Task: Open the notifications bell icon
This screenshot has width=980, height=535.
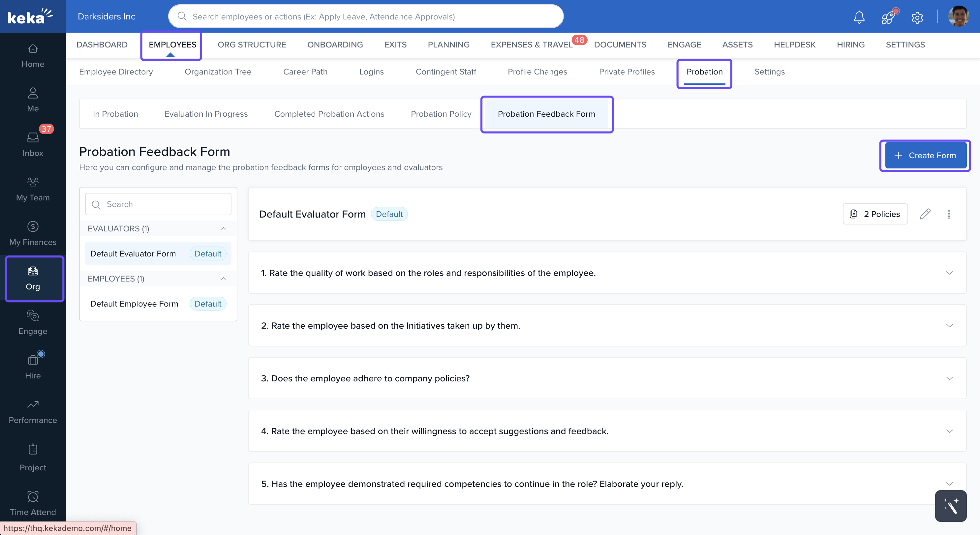Action: 859,17
